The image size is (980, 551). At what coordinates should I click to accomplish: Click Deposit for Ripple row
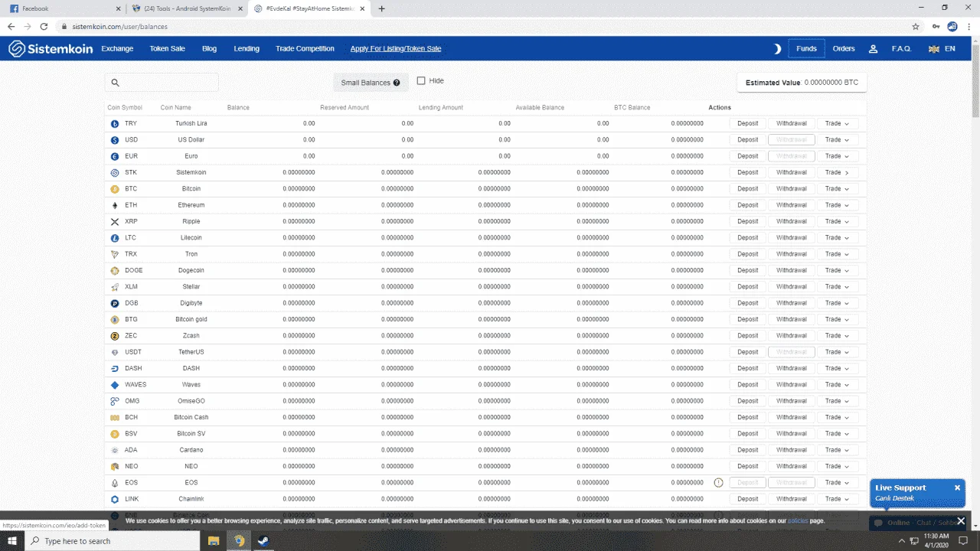[x=748, y=221]
